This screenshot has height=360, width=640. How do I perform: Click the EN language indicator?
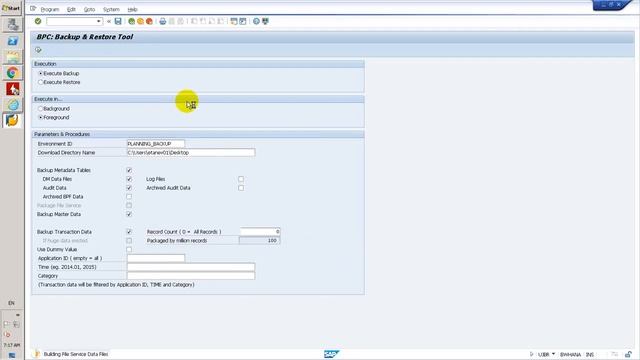tap(11, 303)
